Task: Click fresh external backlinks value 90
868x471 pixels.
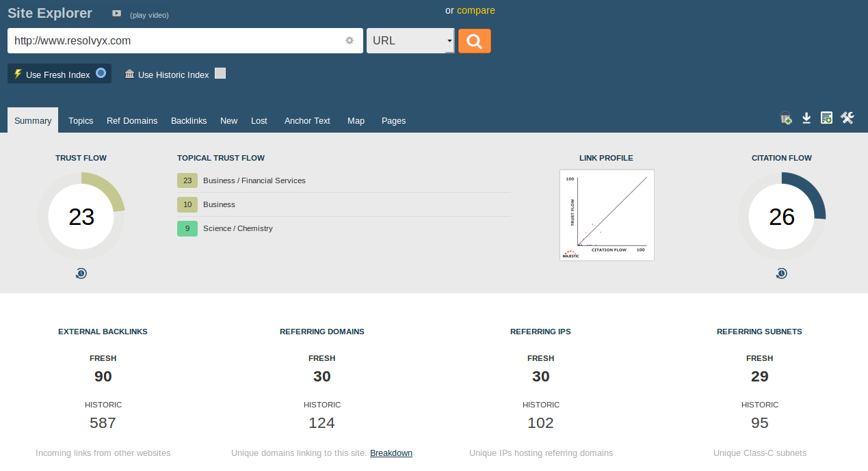Action: (103, 377)
